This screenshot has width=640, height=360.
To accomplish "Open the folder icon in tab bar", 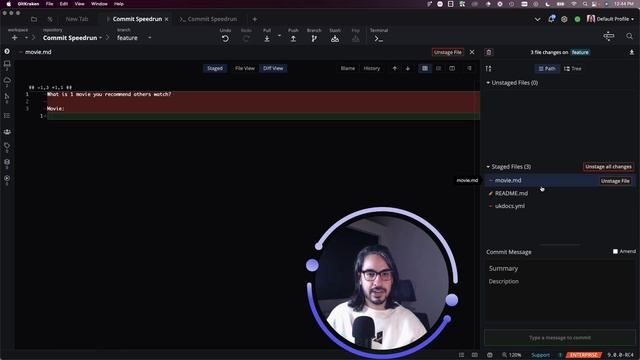I will (34, 19).
